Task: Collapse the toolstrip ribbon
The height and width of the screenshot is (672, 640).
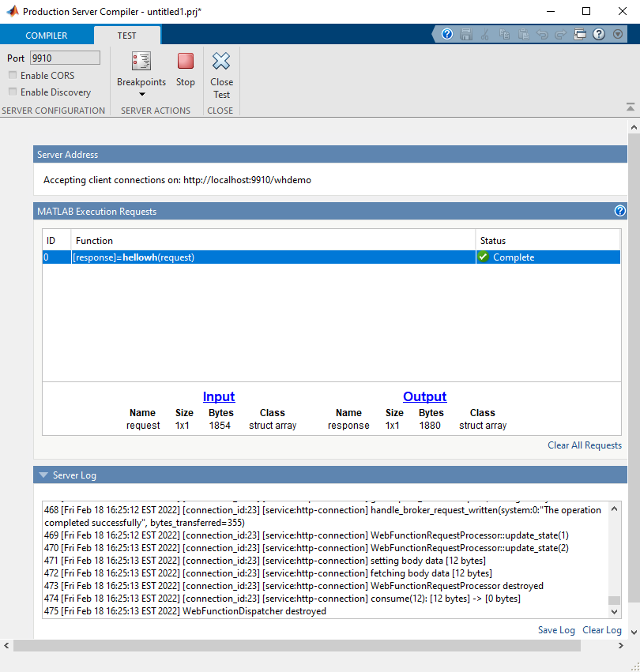Action: 630,106
